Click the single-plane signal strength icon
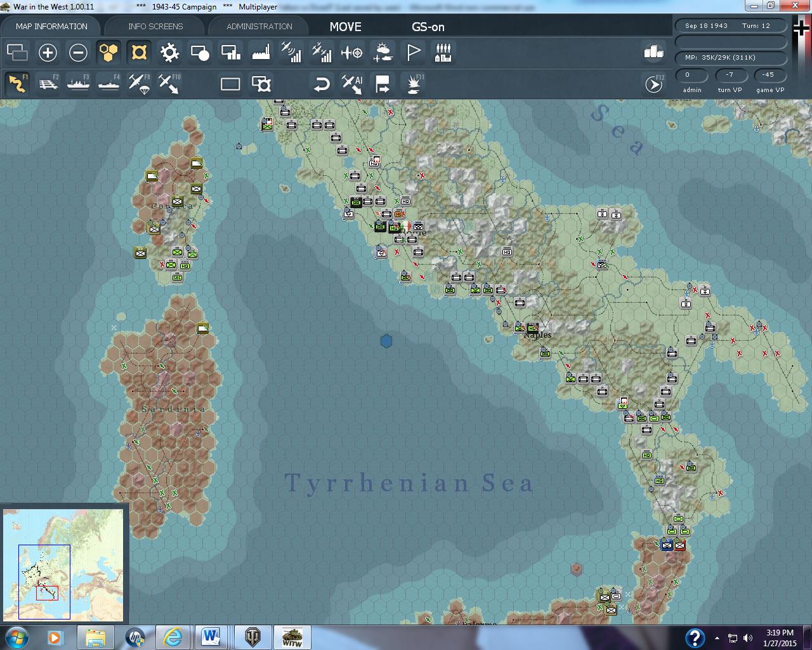This screenshot has height=650, width=812. [291, 52]
